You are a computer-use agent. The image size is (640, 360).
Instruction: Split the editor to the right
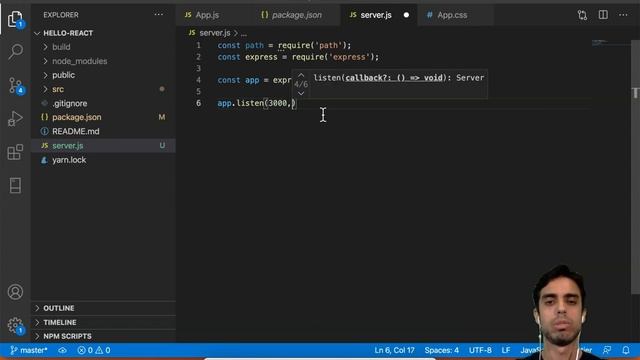(603, 15)
